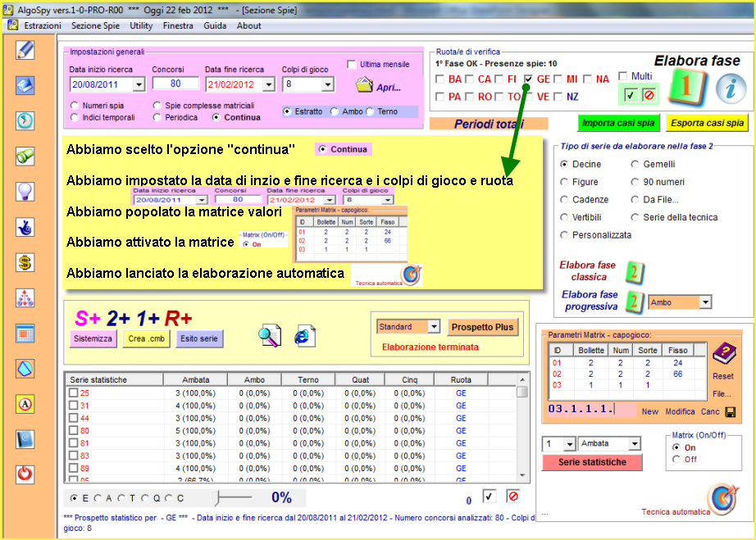Check the row for serie 25

click(x=73, y=393)
